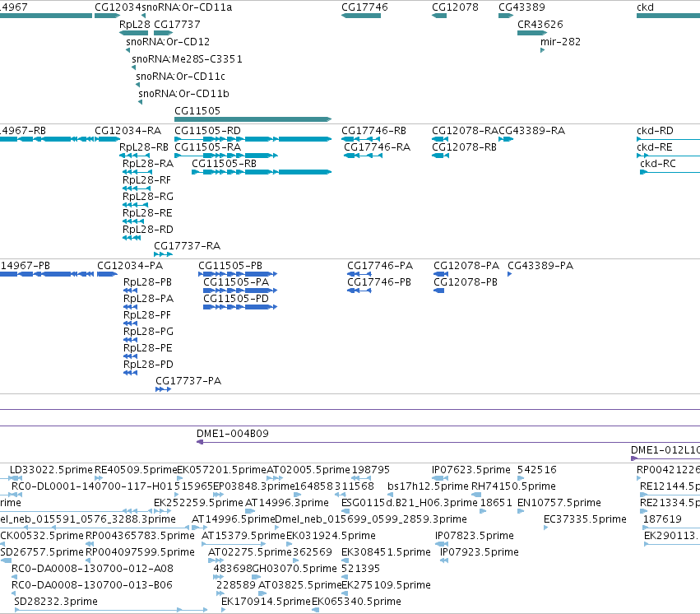Click the CG17737-RA transcript label
This screenshot has width=700, height=614.
click(x=187, y=245)
